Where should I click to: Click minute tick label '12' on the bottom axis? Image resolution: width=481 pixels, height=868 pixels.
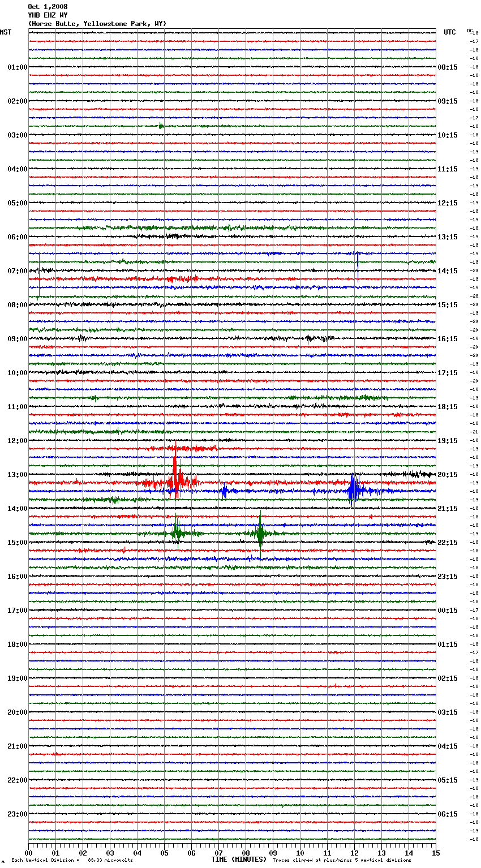coord(354,853)
